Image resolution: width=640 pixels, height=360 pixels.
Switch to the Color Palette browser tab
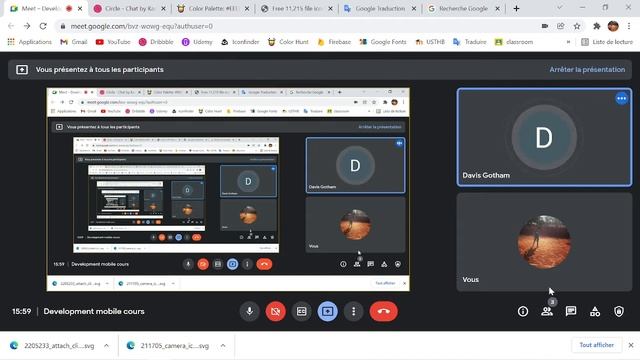(213, 9)
